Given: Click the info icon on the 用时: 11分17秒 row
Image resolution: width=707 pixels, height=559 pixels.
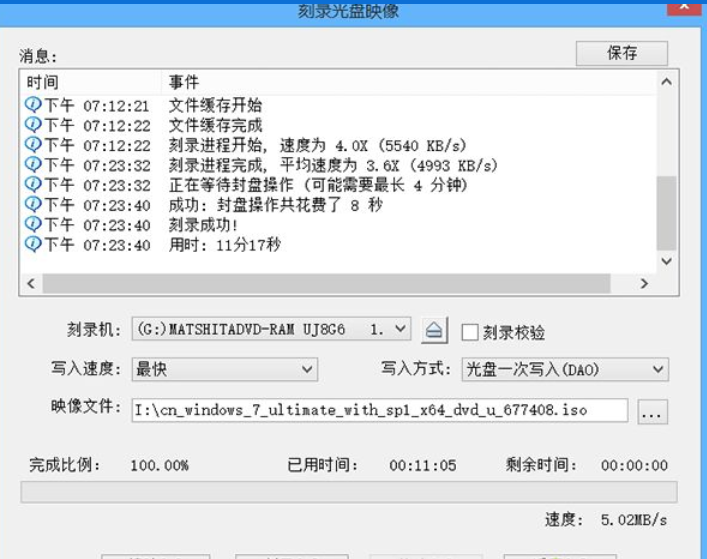Looking at the screenshot, I should coord(33,245).
